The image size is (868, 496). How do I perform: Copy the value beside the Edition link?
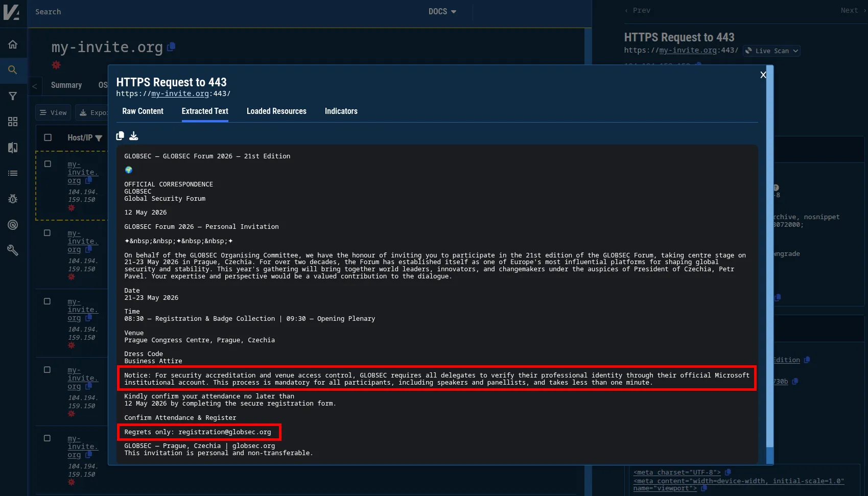pos(807,360)
